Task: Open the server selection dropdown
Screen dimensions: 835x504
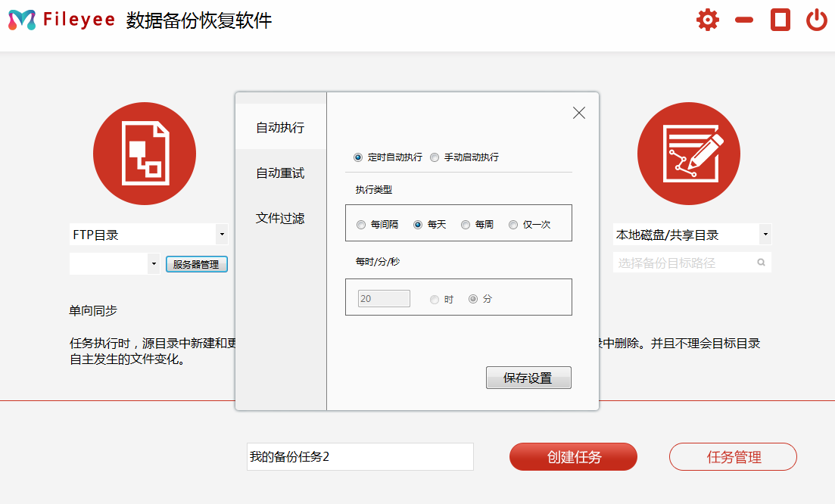Action: 154,264
